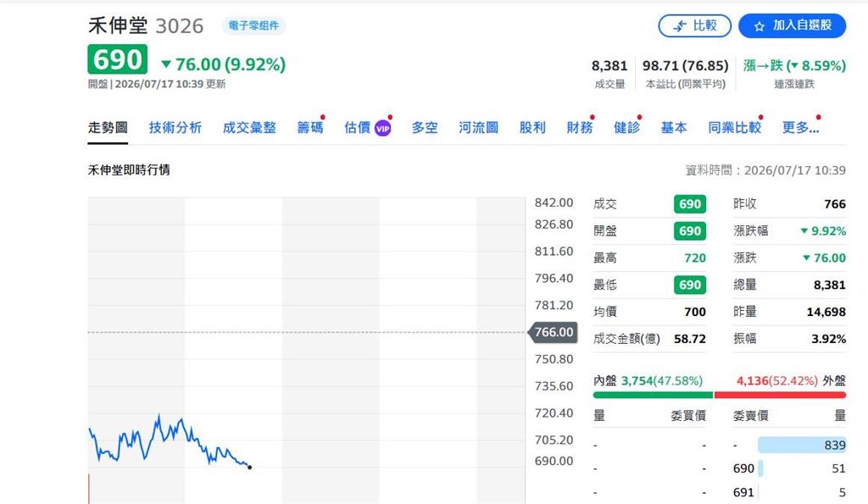Click the 開盤 690 green badge

point(690,230)
